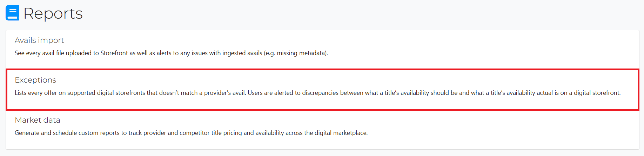Open the Avails import report

[x=39, y=40]
